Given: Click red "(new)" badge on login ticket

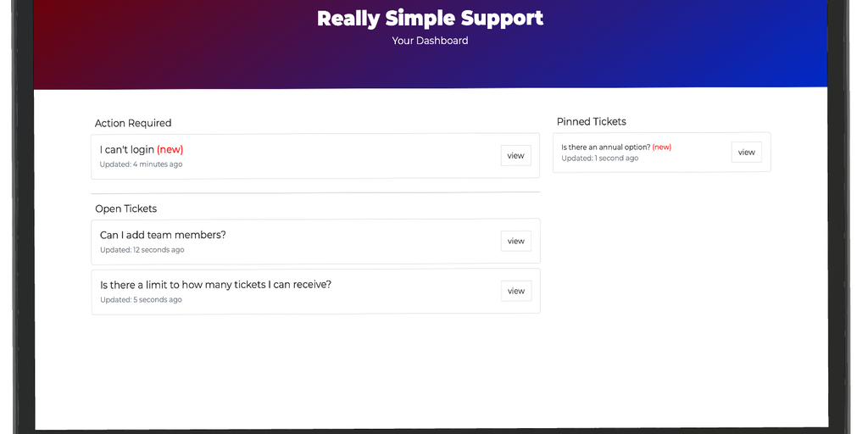Looking at the screenshot, I should [x=170, y=150].
